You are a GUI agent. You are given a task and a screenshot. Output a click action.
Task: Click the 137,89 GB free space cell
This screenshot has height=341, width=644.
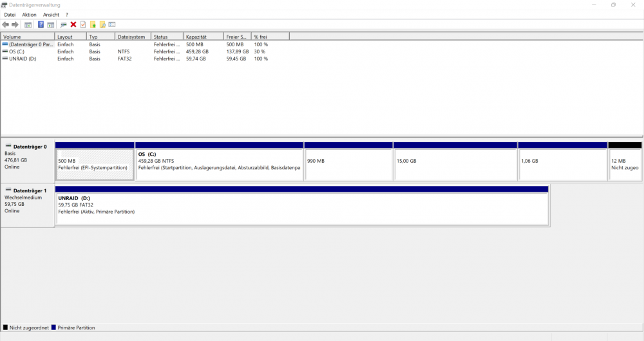click(238, 51)
